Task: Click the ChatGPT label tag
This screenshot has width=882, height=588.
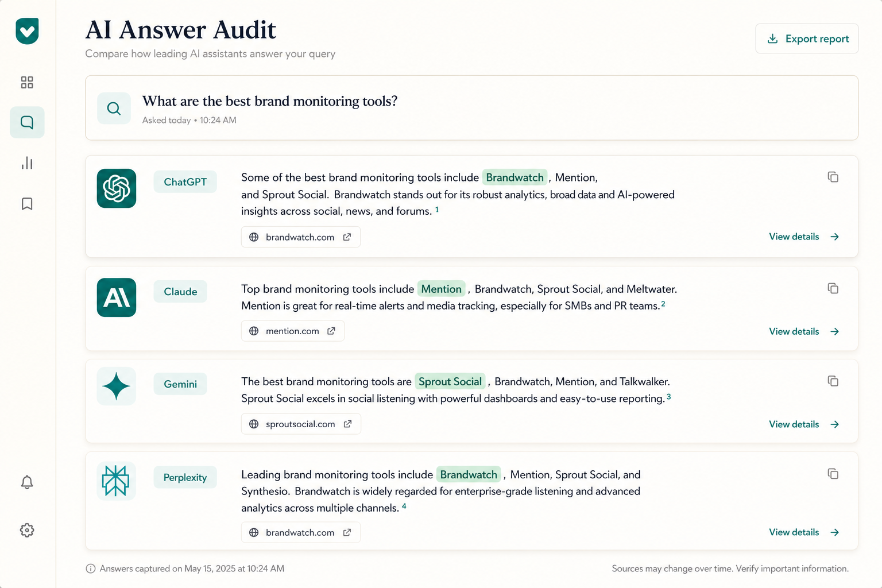Action: (x=185, y=181)
